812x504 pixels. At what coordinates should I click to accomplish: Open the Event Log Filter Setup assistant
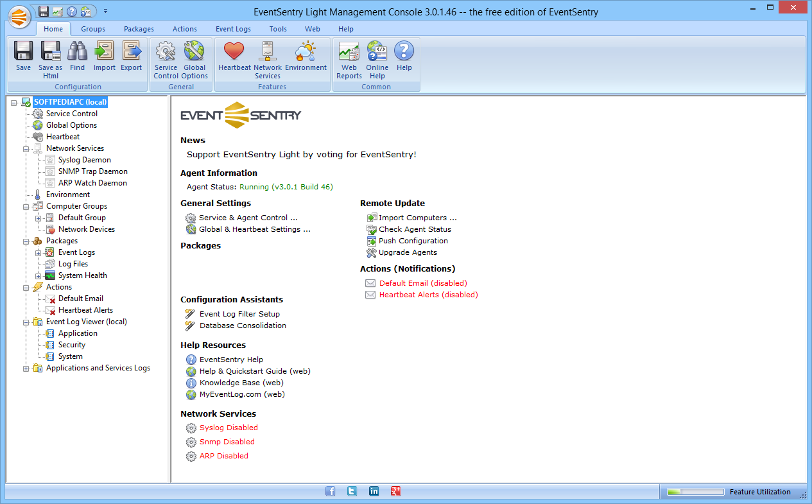click(239, 314)
